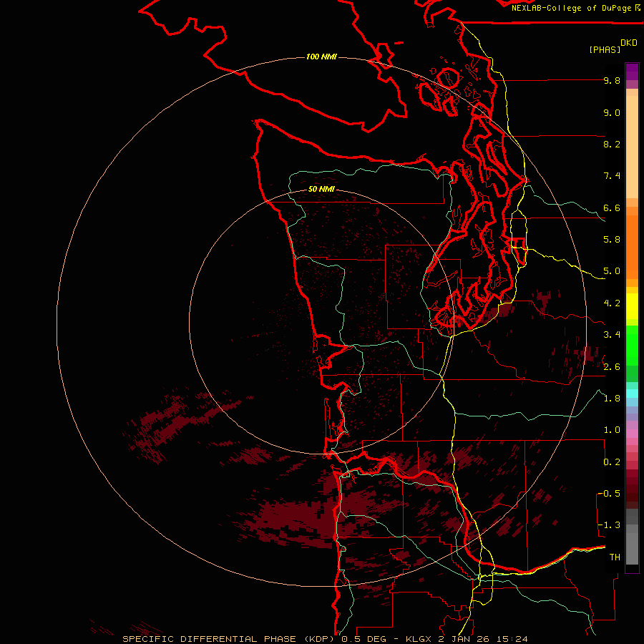Click SPECIFIC DIFFERENTIAL PHASE product title
This screenshot has width=644, height=644.
(209, 639)
